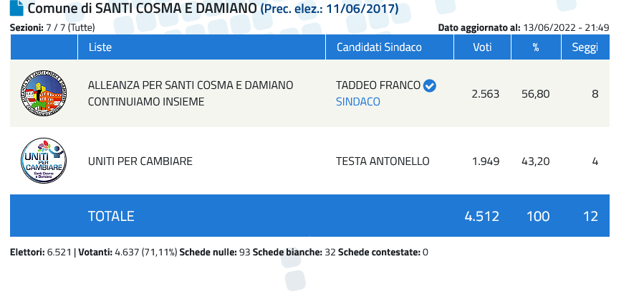
Task: Click the Alleanza per Santi Cosma e Damiano list name
Action: pyautogui.click(x=191, y=93)
